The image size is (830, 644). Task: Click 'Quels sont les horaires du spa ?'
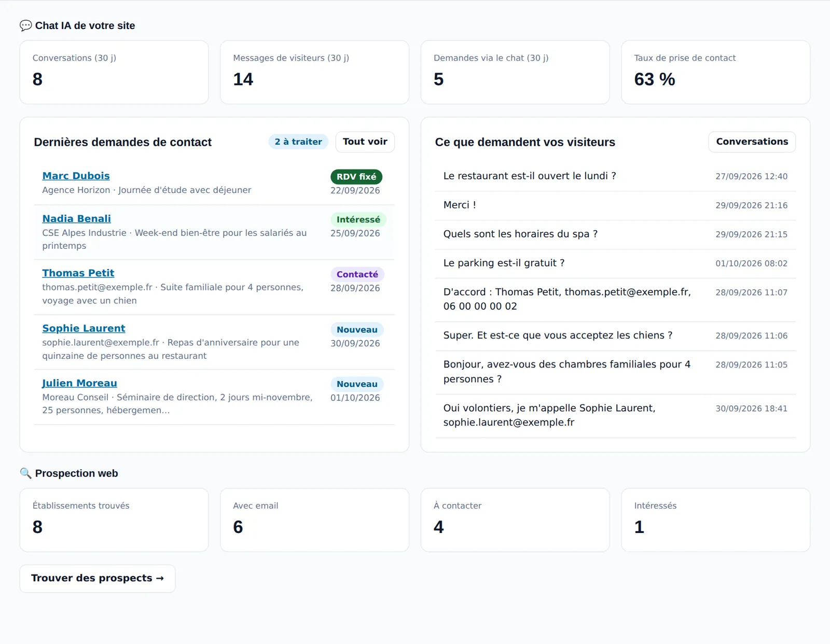(520, 234)
